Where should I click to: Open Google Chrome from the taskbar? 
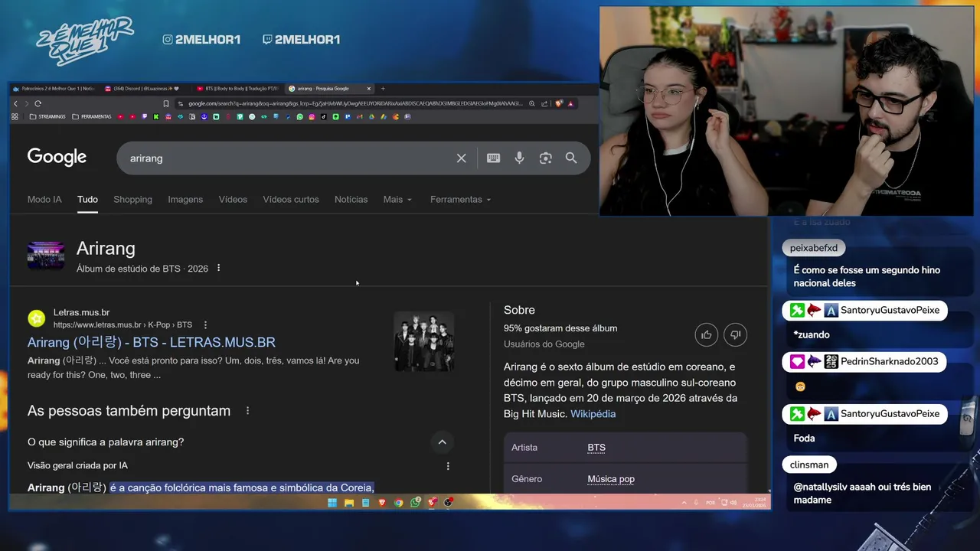(398, 503)
